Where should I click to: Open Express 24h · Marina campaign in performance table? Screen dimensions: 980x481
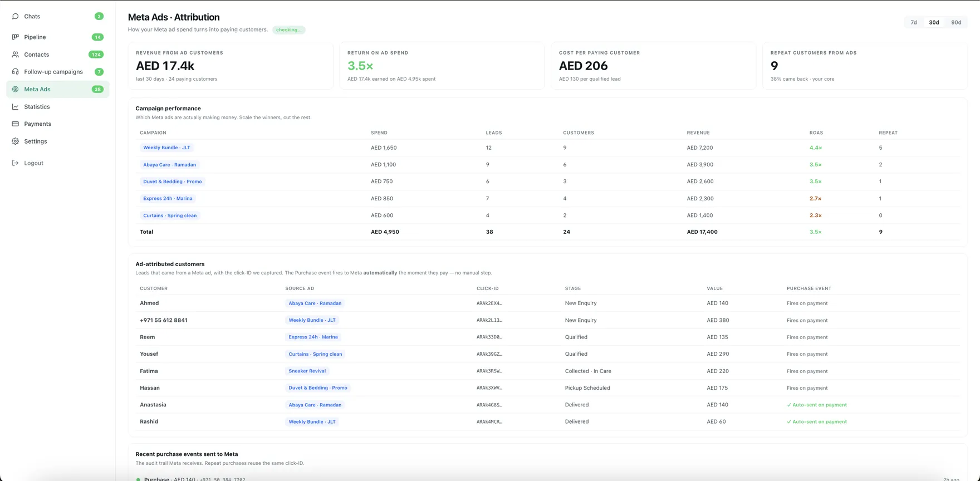pyautogui.click(x=168, y=198)
